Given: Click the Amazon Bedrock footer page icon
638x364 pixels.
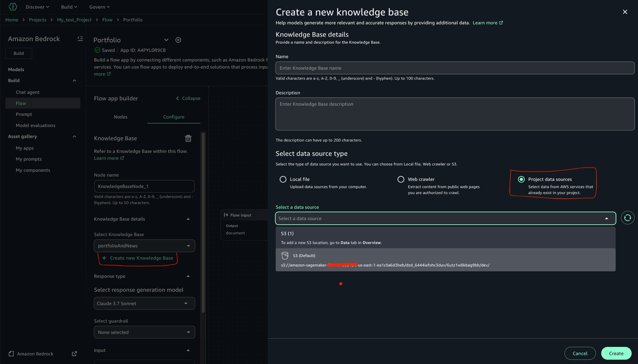Looking at the screenshot, I should coord(11,354).
